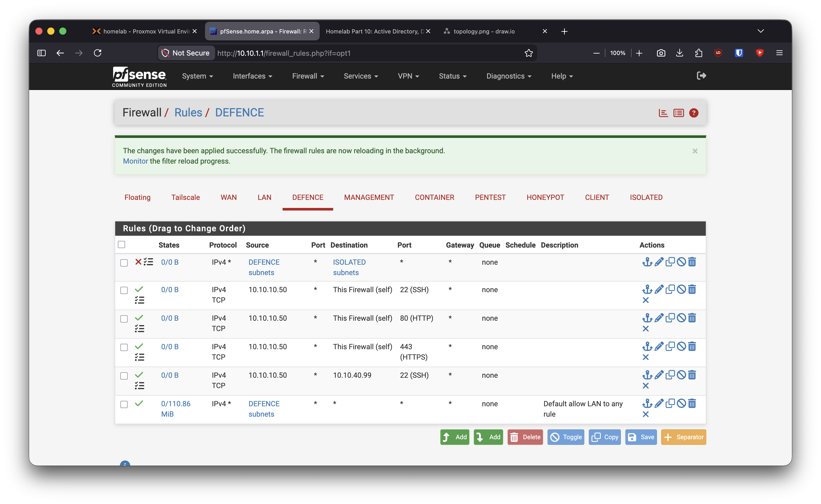Screen dimensions: 821x504
Task: Expand the Firewall menu
Action: [308, 76]
